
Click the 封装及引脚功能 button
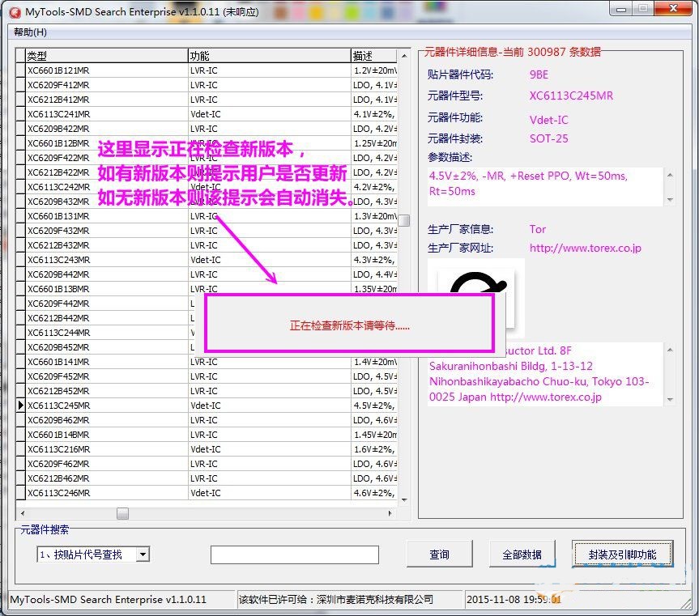(622, 554)
